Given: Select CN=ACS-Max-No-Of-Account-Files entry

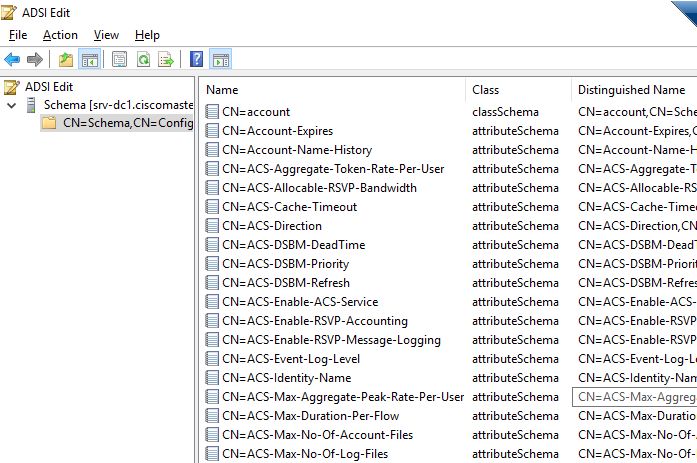Looking at the screenshot, I should click(x=317, y=435).
